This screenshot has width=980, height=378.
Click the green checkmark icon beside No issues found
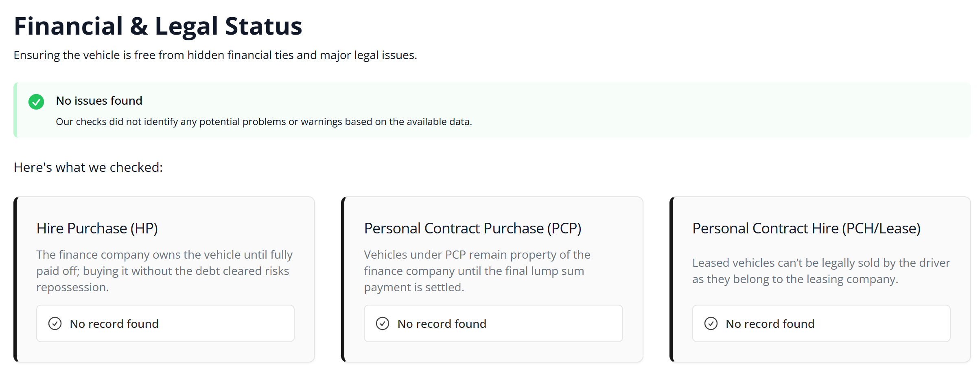[36, 102]
